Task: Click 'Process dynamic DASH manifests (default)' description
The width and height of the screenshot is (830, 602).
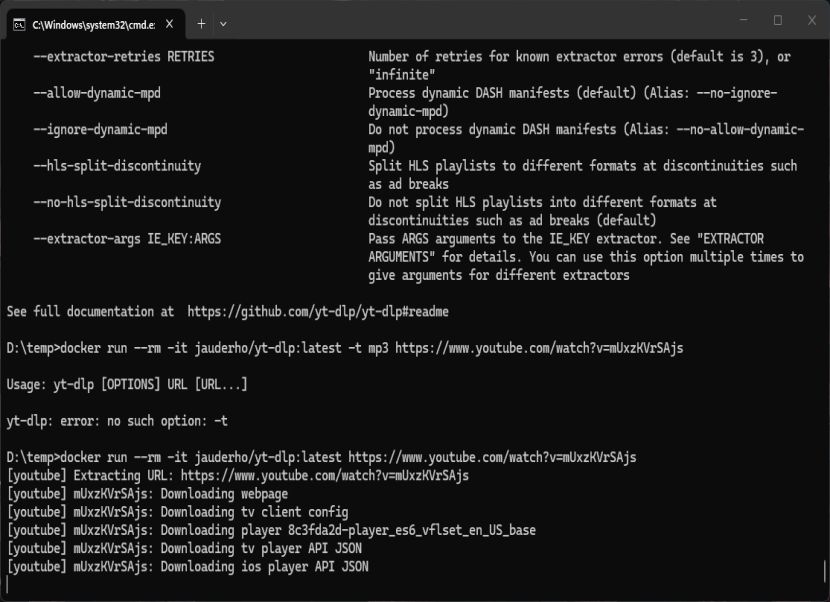Action: 573,102
